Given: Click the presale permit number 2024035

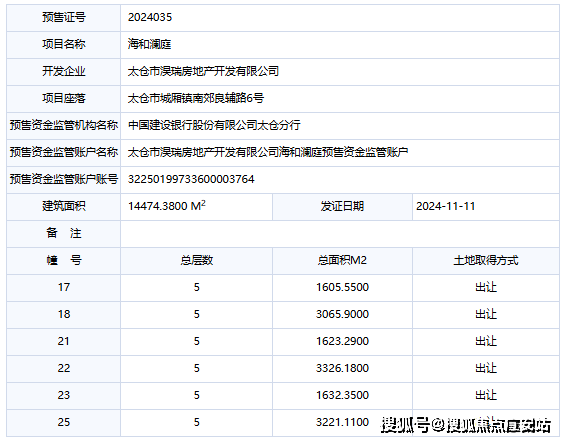Looking at the screenshot, I should click(x=150, y=17).
